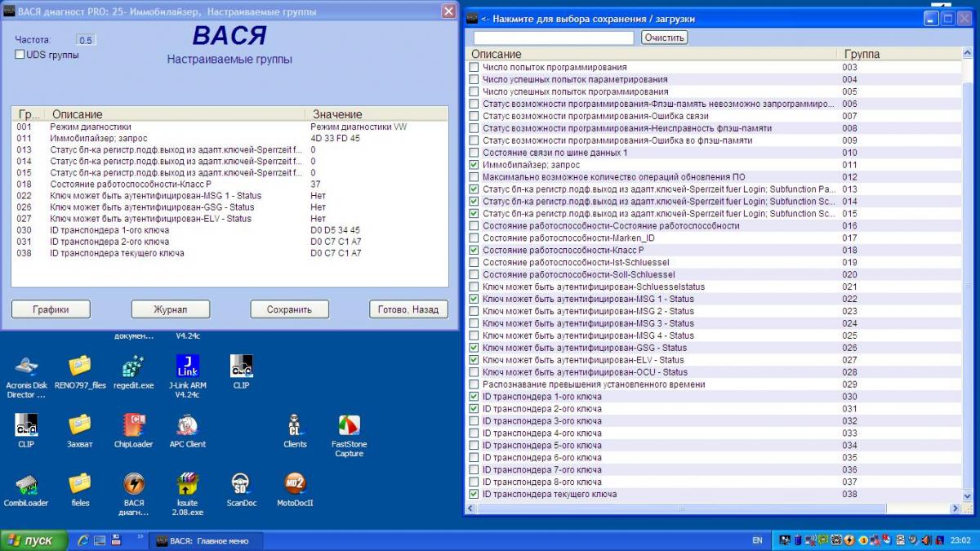This screenshot has width=980, height=551.
Task: Untick Состояние работоспособности-Класс P checkbox
Action: [x=474, y=250]
